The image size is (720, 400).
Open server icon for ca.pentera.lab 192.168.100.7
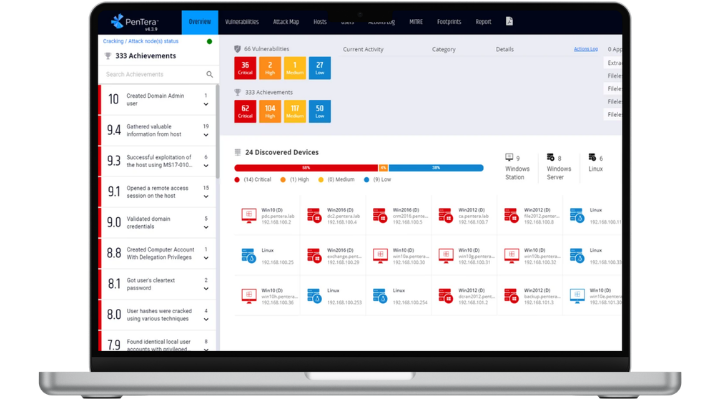tap(445, 215)
